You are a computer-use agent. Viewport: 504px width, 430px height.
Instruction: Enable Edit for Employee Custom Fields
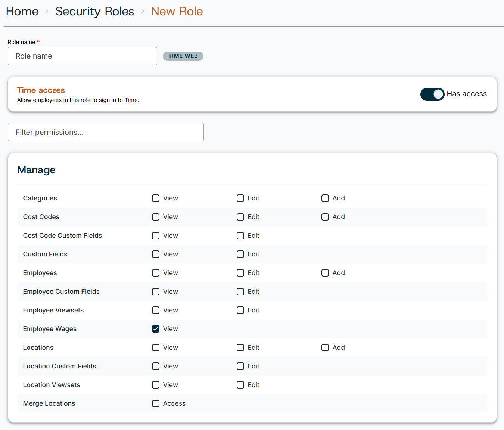(x=240, y=292)
